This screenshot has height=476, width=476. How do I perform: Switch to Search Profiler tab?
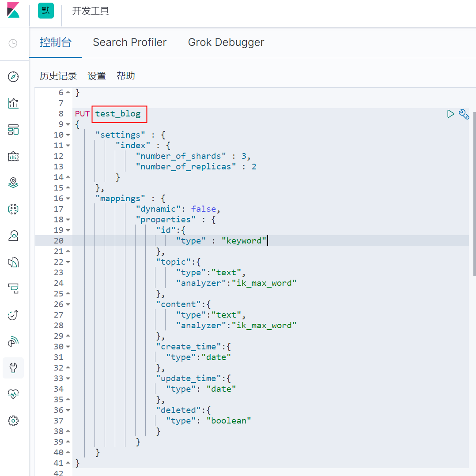pyautogui.click(x=129, y=42)
